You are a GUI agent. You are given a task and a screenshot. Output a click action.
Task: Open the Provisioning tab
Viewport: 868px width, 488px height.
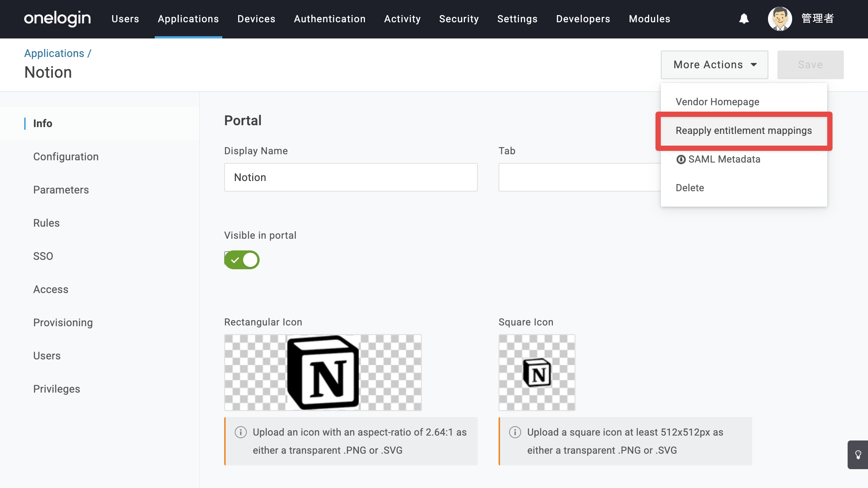pyautogui.click(x=100, y=323)
